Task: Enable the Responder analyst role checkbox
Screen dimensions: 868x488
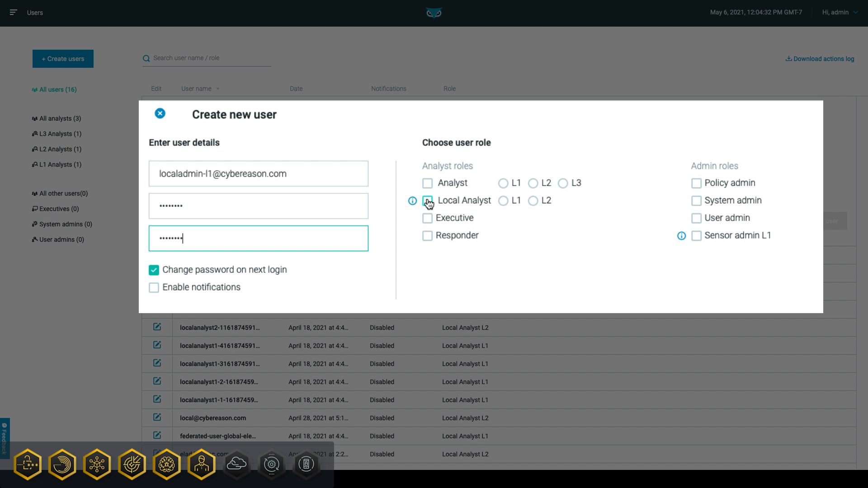Action: pyautogui.click(x=427, y=235)
